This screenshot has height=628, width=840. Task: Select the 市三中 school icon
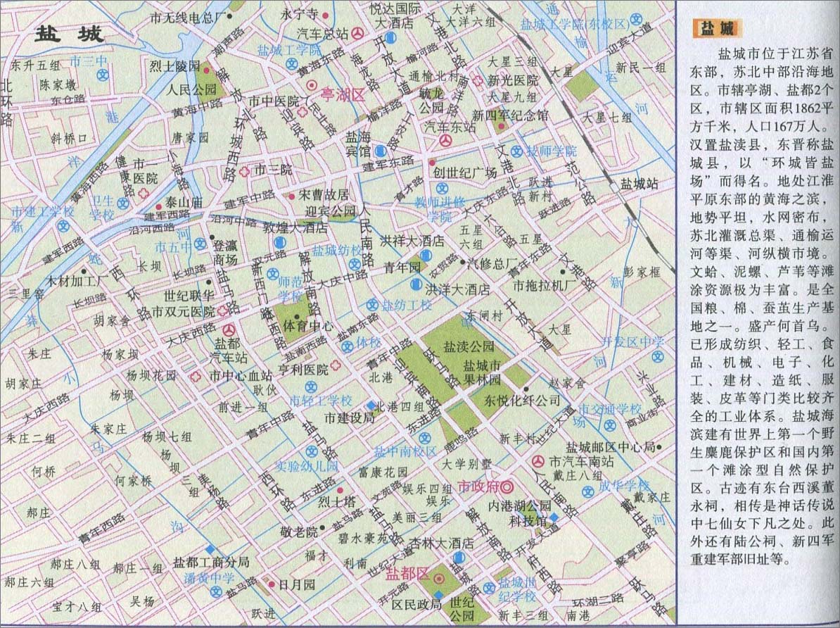pyautogui.click(x=103, y=75)
